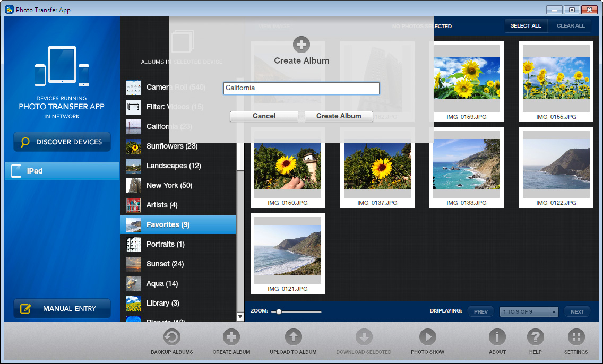Select the New York (50) album
Viewport: 603px width, 364px height.
pos(178,186)
